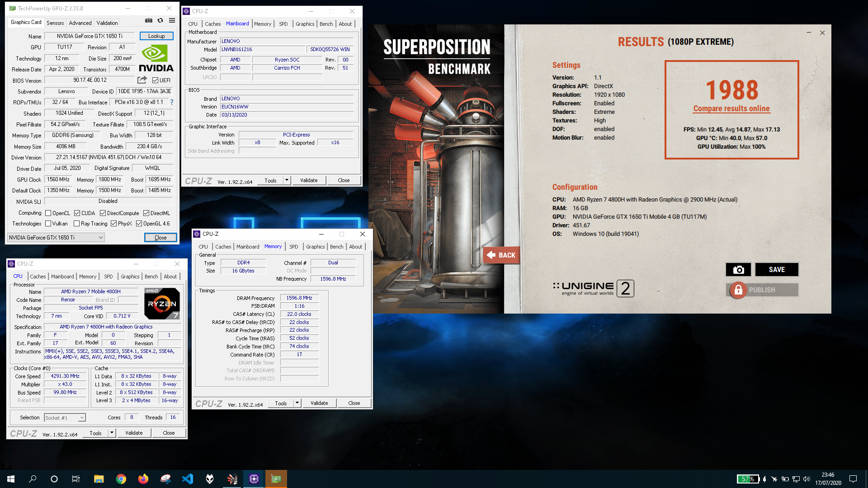Viewport: 868px width, 488px height.
Task: Click the GPU-Z refresh icon
Action: [x=160, y=21]
